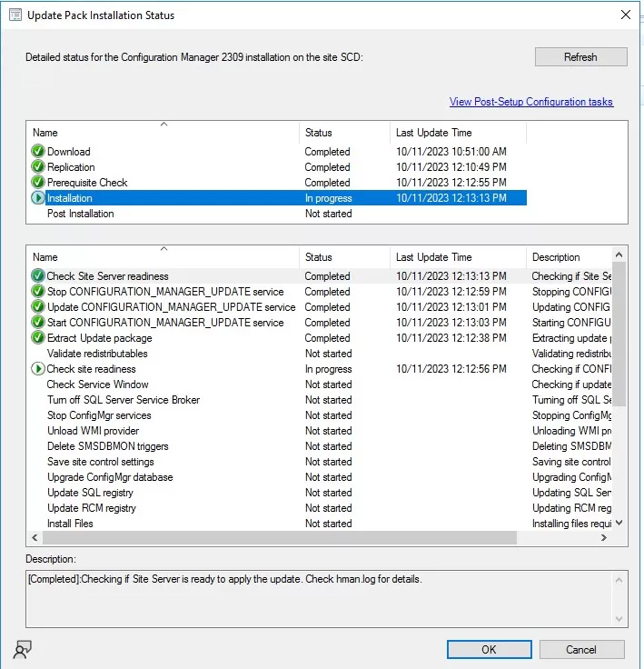Select Extract Update package row
The width and height of the screenshot is (644, 669).
click(320, 338)
